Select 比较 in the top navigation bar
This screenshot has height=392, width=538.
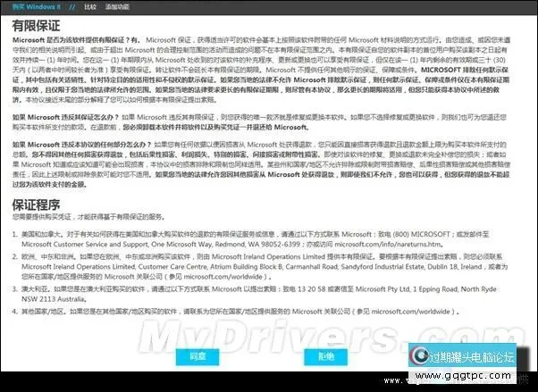coord(90,6)
